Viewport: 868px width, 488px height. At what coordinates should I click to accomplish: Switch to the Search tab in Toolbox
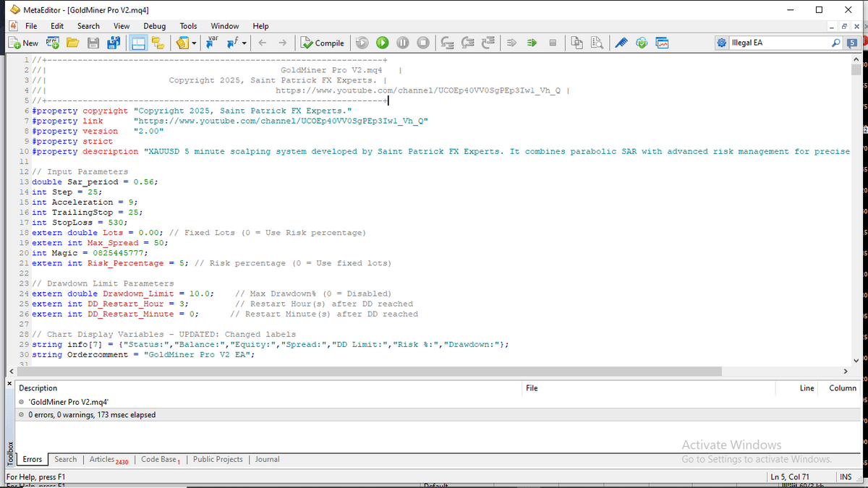pos(65,459)
